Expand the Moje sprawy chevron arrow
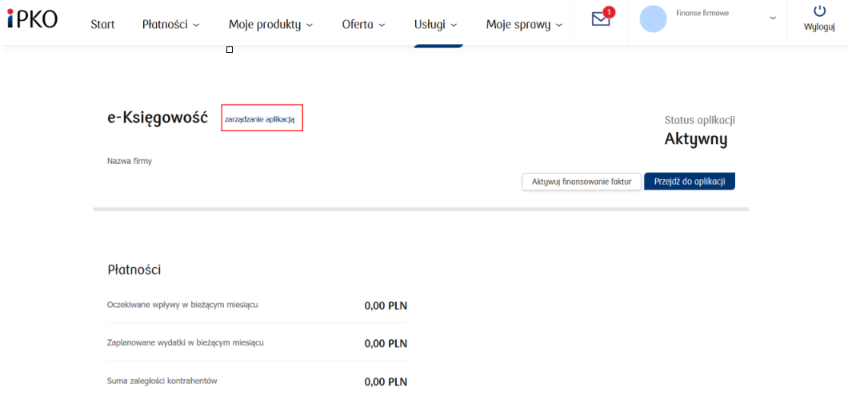Viewport: 852px width, 416px height. pyautogui.click(x=559, y=25)
